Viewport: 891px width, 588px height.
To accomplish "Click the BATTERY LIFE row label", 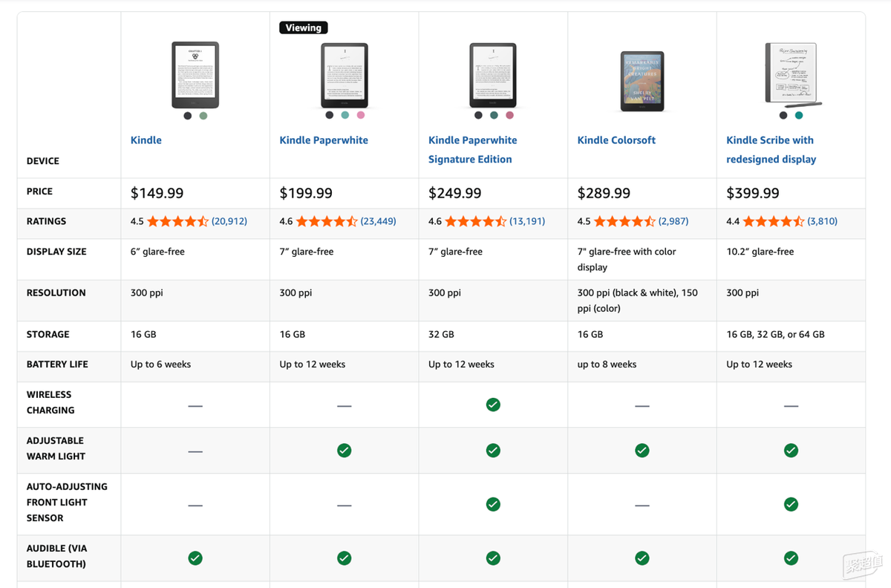I will (57, 365).
